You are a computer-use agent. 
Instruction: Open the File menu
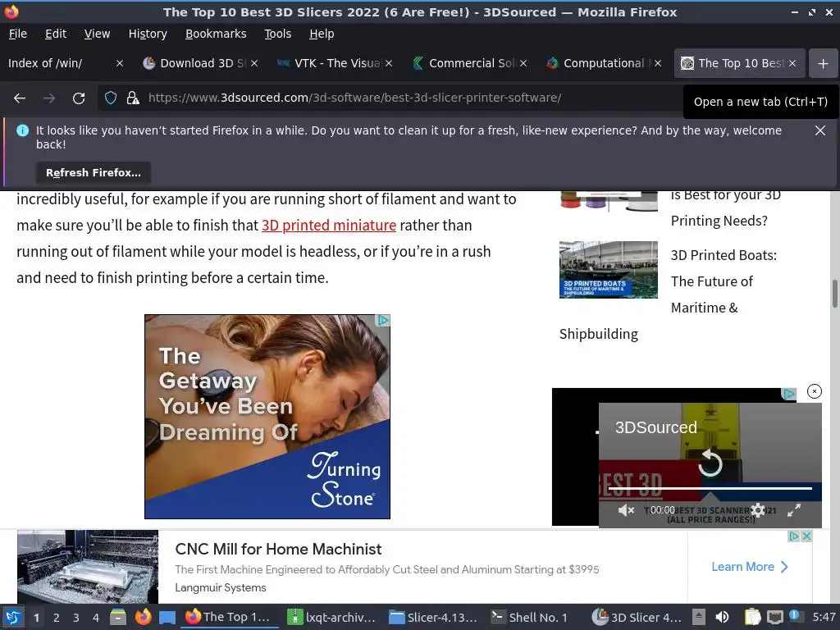tap(18, 34)
